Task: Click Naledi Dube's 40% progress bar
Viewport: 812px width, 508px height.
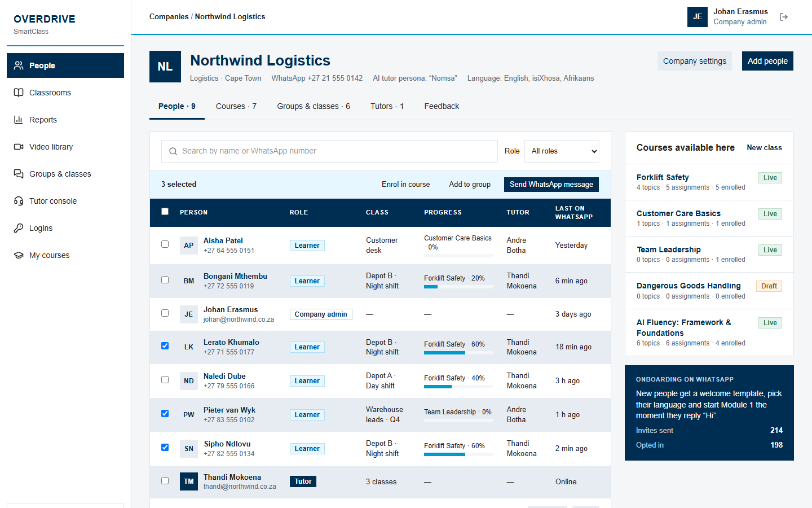Action: [x=458, y=387]
